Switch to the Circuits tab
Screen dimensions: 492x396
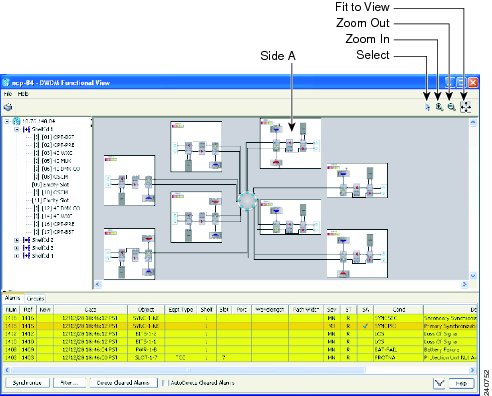coord(35,299)
